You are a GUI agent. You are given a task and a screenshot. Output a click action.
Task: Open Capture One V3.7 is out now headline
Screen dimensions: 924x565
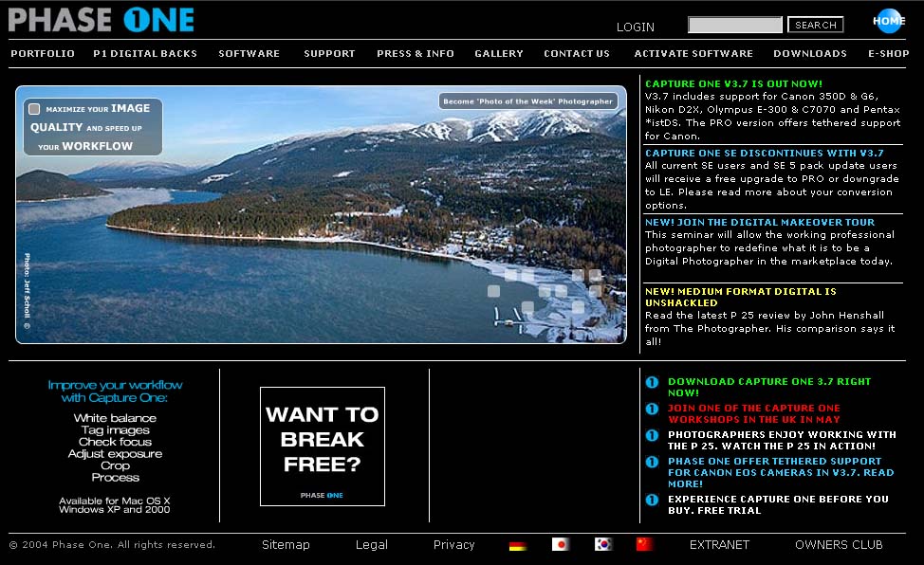pos(733,83)
